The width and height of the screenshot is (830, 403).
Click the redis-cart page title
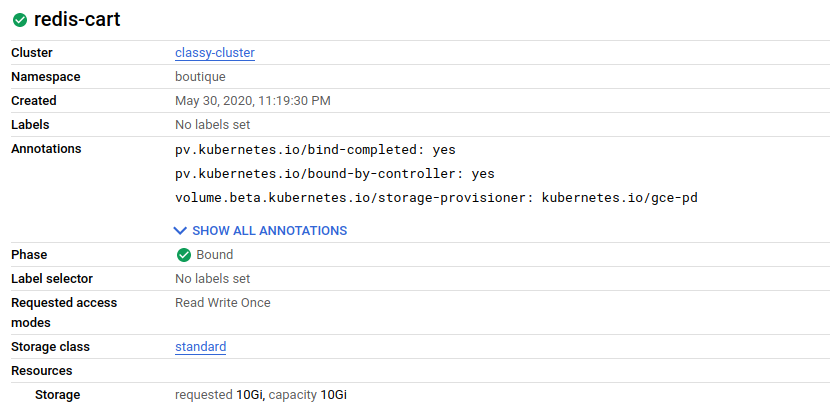(77, 20)
